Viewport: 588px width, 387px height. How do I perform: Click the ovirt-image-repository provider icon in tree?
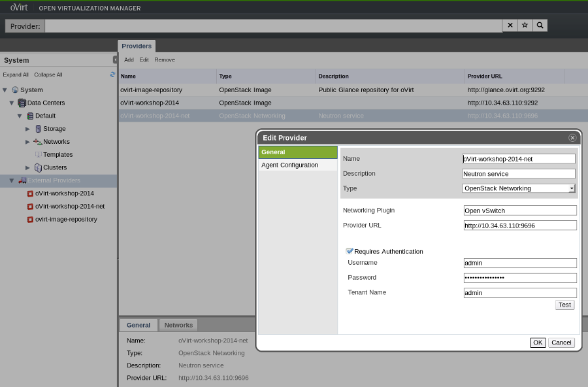30,220
